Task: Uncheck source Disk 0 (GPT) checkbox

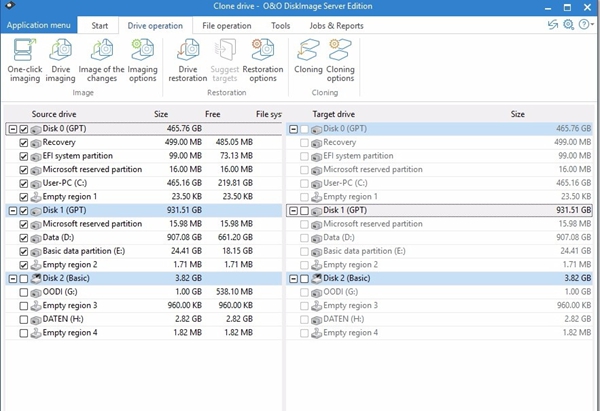Action: pyautogui.click(x=24, y=129)
